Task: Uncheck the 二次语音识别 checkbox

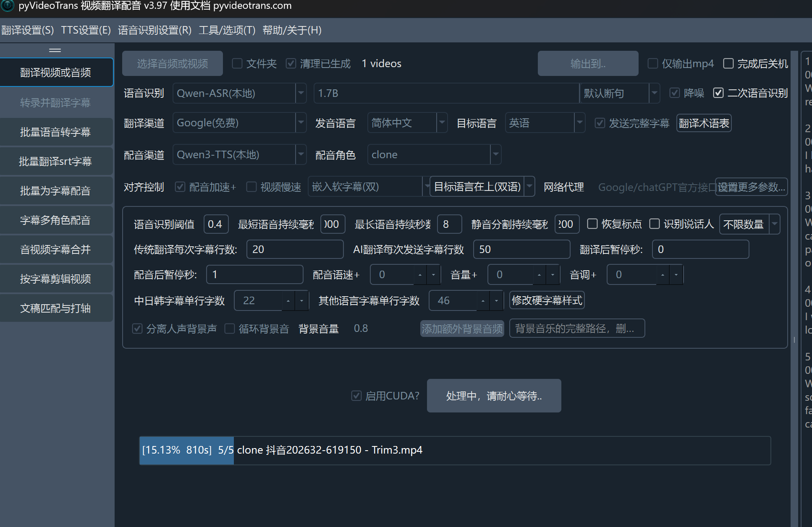Action: click(x=718, y=93)
